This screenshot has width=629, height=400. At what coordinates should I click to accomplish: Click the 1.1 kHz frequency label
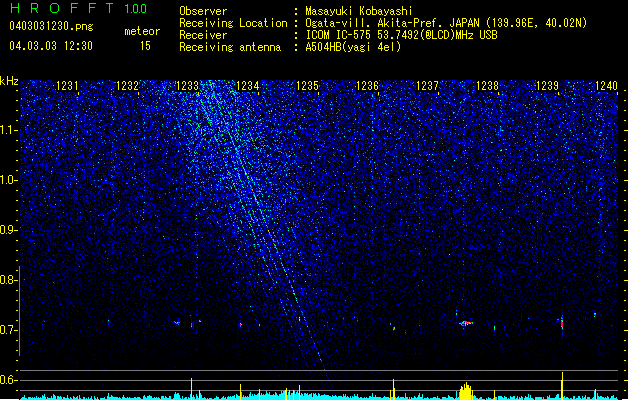[9, 130]
